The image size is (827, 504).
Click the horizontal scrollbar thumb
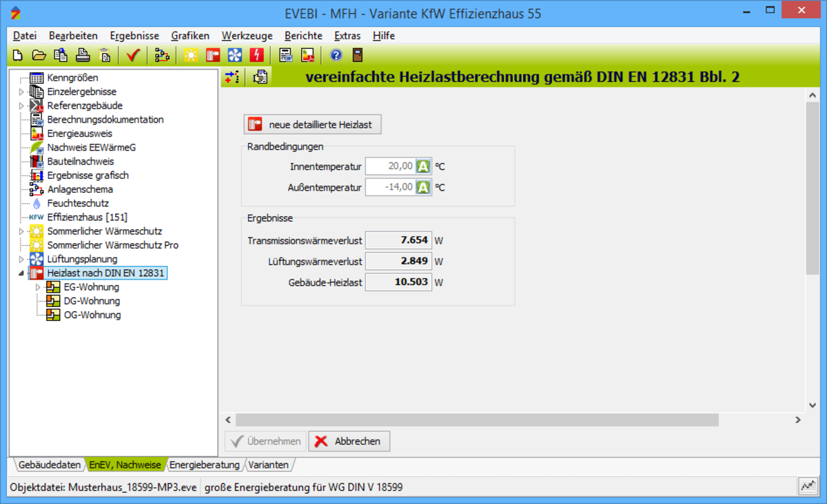point(477,420)
